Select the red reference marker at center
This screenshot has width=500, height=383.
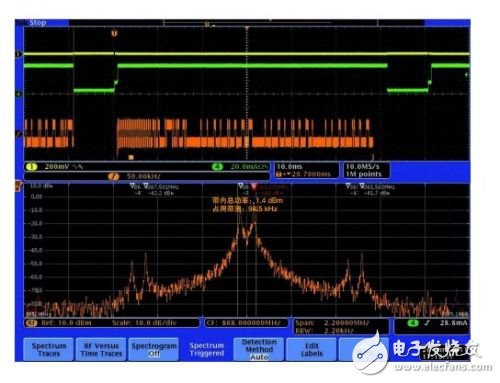point(254,186)
